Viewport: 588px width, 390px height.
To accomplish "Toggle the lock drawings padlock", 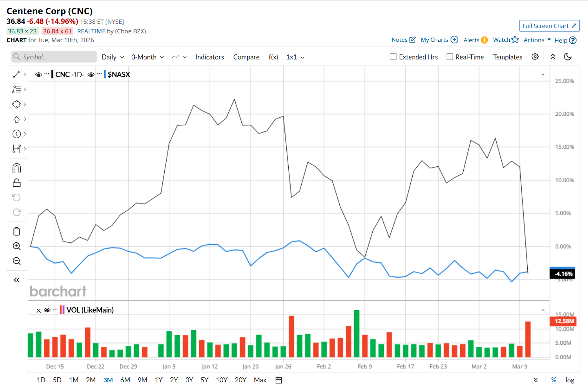I will (17, 183).
